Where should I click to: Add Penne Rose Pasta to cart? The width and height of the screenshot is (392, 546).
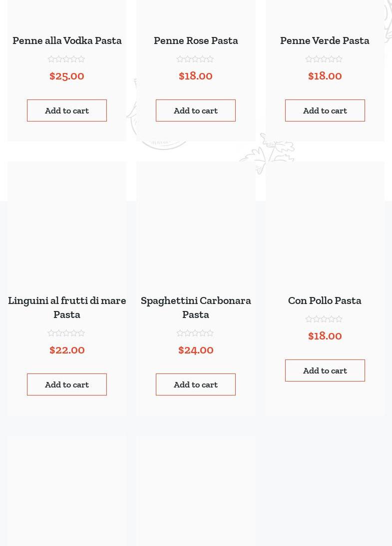pos(196,110)
